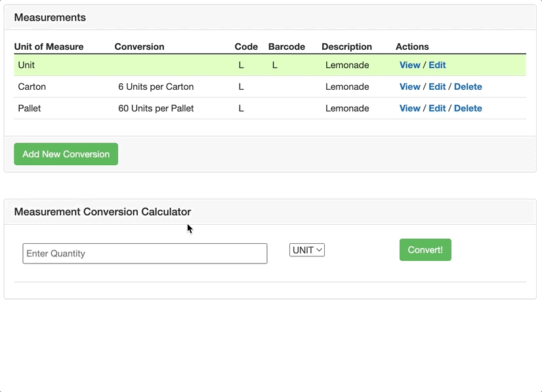This screenshot has height=392, width=542.
Task: Click Edit link in the Unit row
Action: pyautogui.click(x=437, y=65)
